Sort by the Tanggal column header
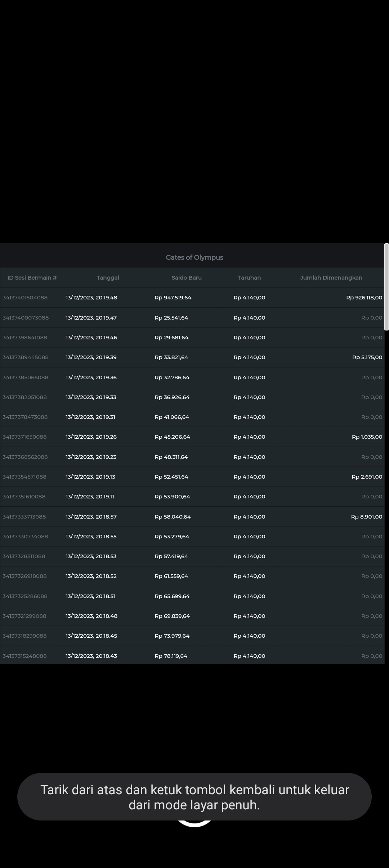This screenshot has width=389, height=868. click(x=108, y=277)
